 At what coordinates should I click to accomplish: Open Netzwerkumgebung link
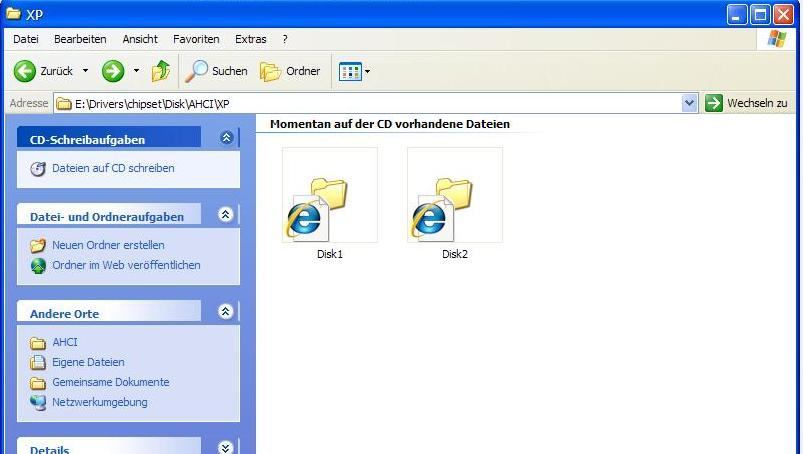tap(100, 402)
